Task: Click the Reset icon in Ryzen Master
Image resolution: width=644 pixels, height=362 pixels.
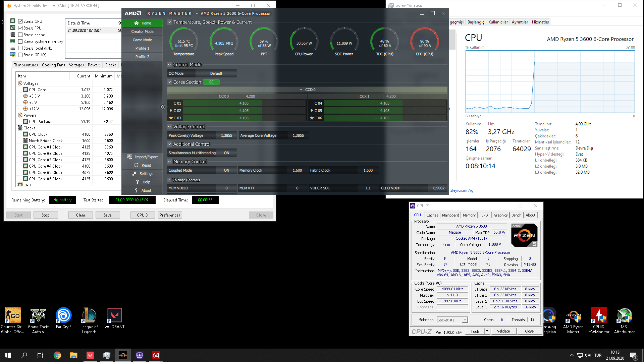Action: pos(136,165)
